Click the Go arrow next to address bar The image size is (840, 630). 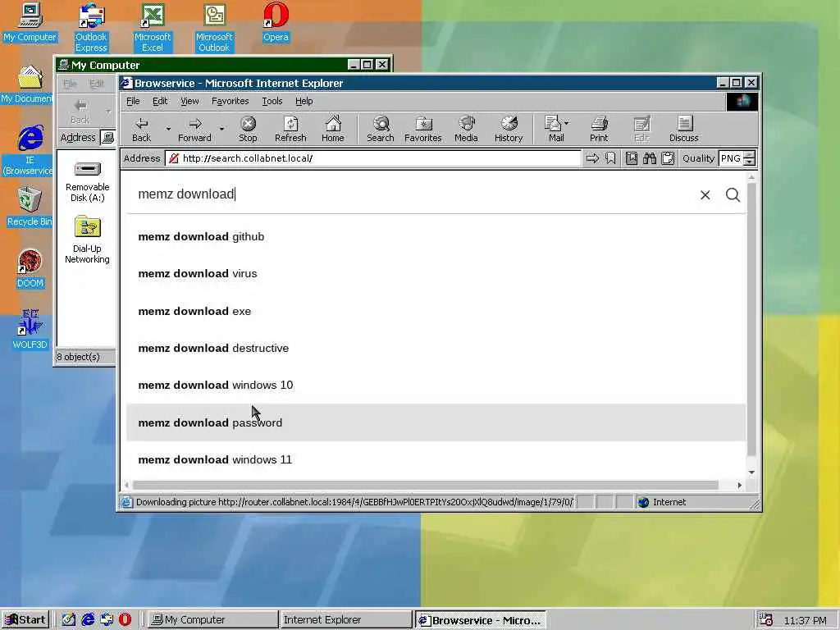[x=592, y=158]
